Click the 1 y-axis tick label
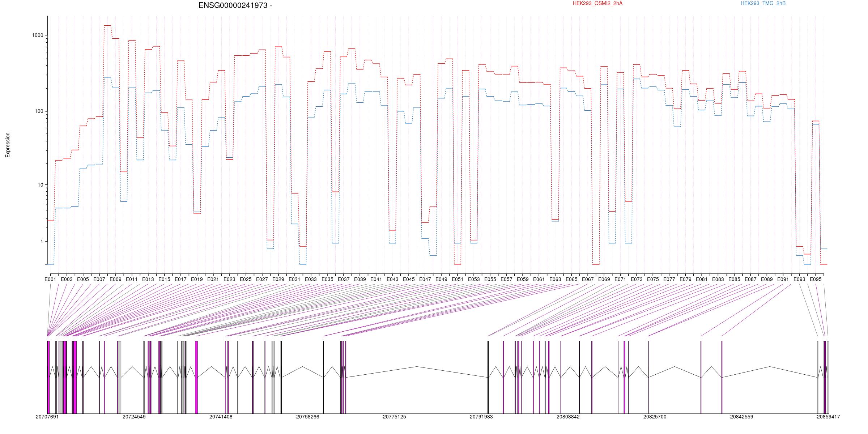 [42, 241]
